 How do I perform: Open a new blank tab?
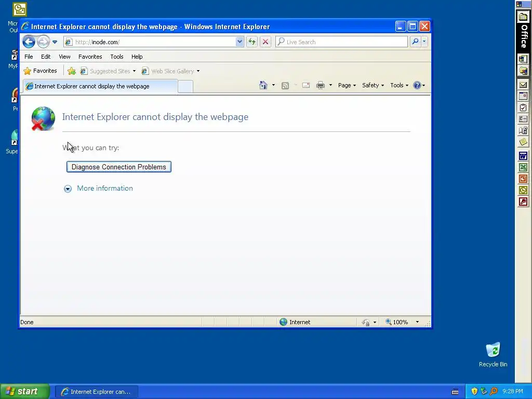pos(185,87)
